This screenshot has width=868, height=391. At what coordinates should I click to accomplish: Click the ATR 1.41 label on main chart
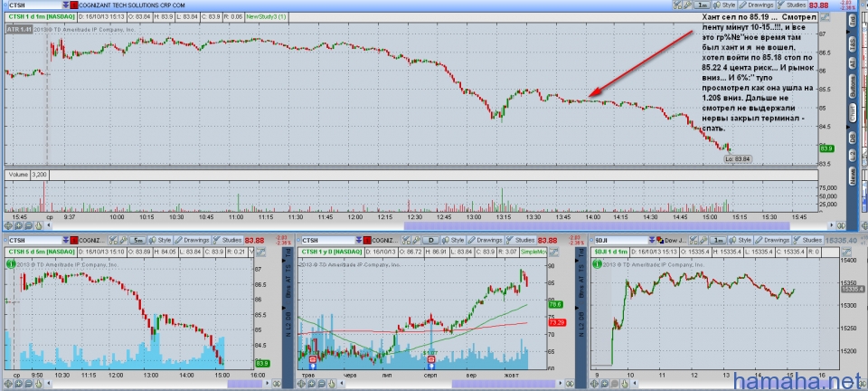click(19, 29)
